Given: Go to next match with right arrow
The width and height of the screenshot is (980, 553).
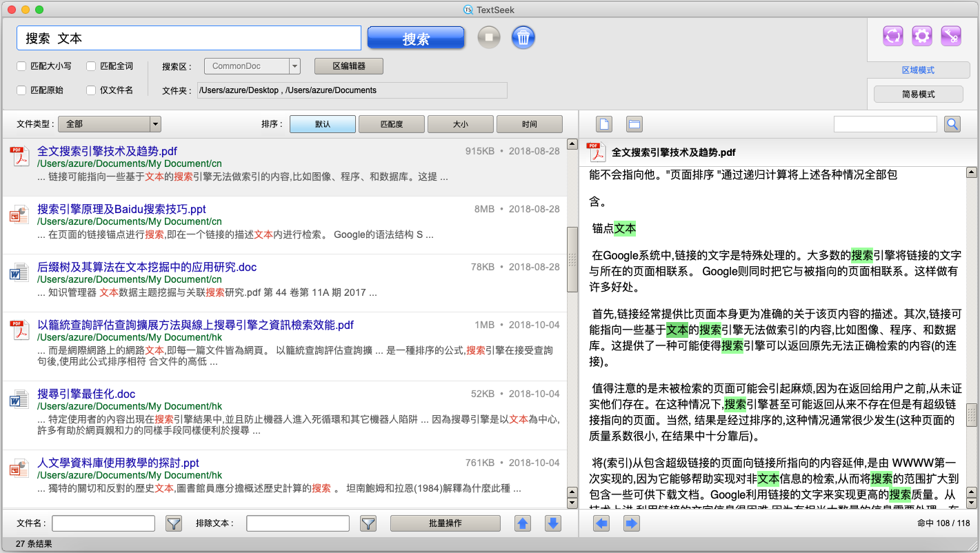Looking at the screenshot, I should (631, 524).
